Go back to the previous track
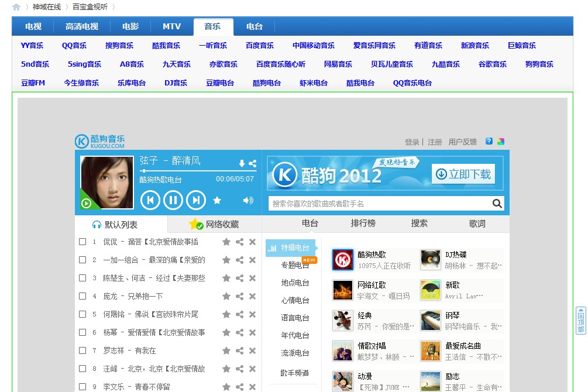The width and height of the screenshot is (588, 392). [150, 200]
